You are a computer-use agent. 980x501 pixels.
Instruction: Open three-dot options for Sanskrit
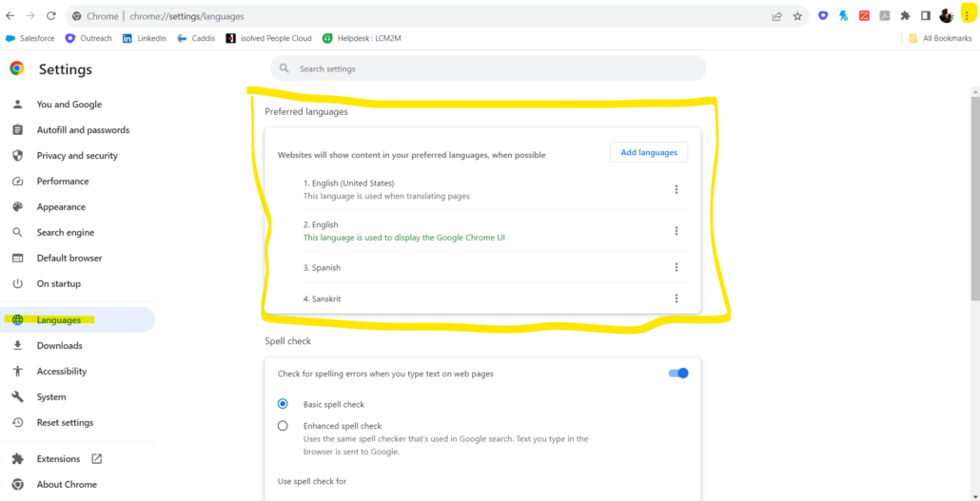pyautogui.click(x=676, y=299)
